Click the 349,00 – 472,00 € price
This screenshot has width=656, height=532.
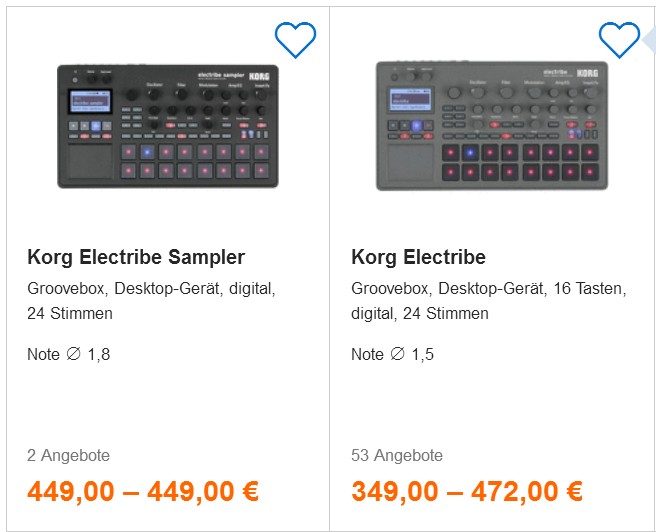tap(467, 491)
